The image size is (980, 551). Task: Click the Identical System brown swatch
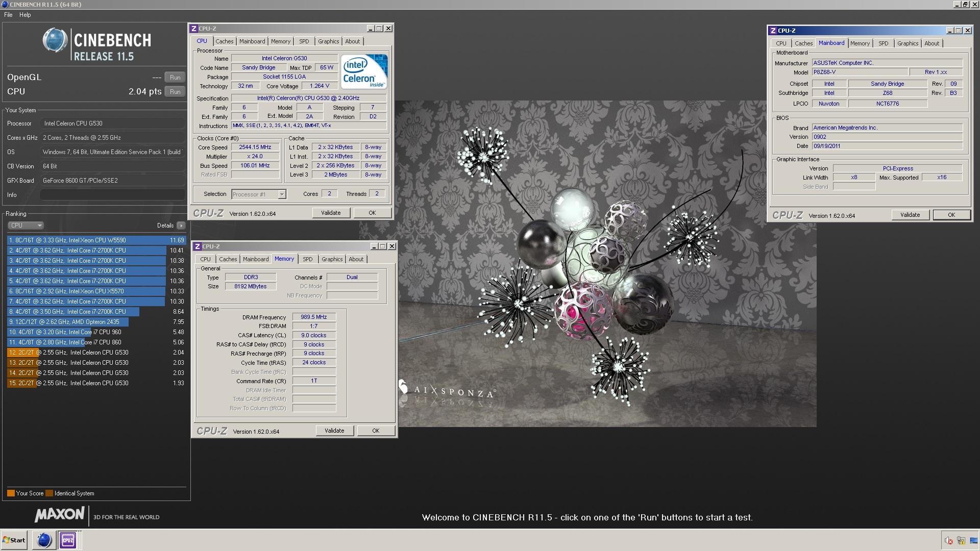coord(49,493)
